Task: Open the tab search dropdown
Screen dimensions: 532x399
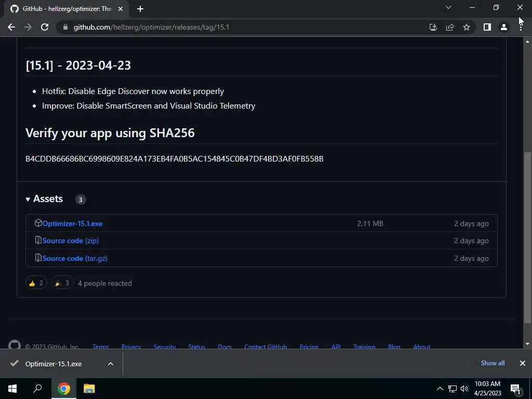Action: tap(448, 7)
